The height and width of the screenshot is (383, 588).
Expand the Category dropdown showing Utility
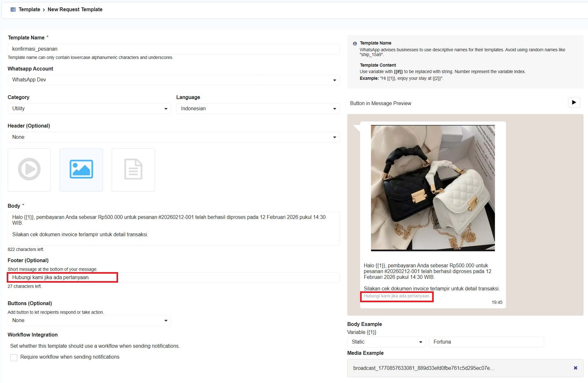(89, 109)
